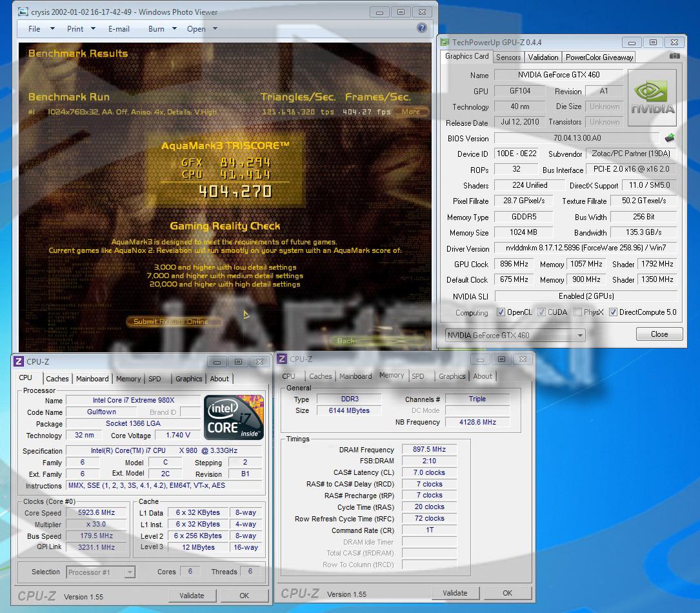Click Close button in GPU-Z
The height and width of the screenshot is (613, 700).
(659, 334)
